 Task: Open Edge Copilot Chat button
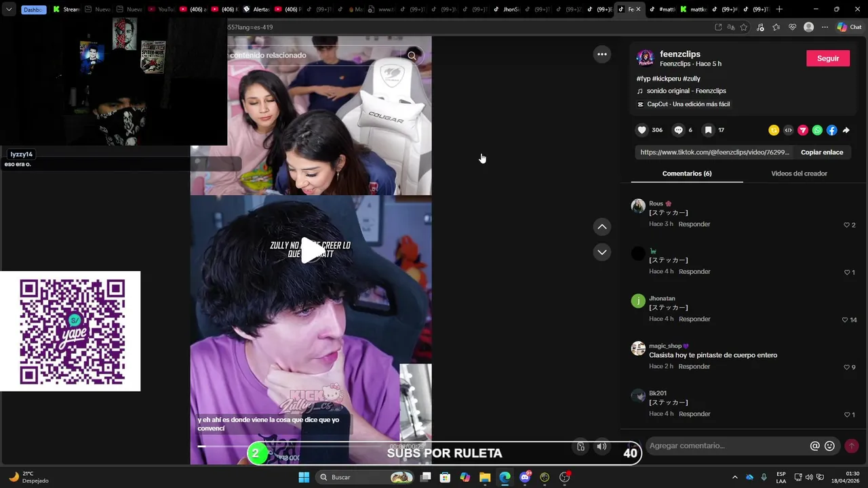pyautogui.click(x=849, y=27)
